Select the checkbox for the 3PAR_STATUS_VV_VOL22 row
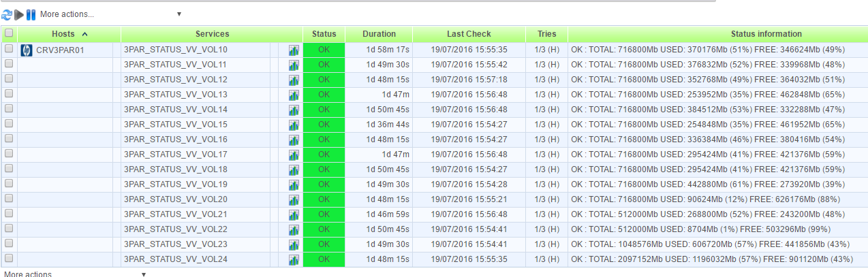868x277 pixels. (9, 229)
